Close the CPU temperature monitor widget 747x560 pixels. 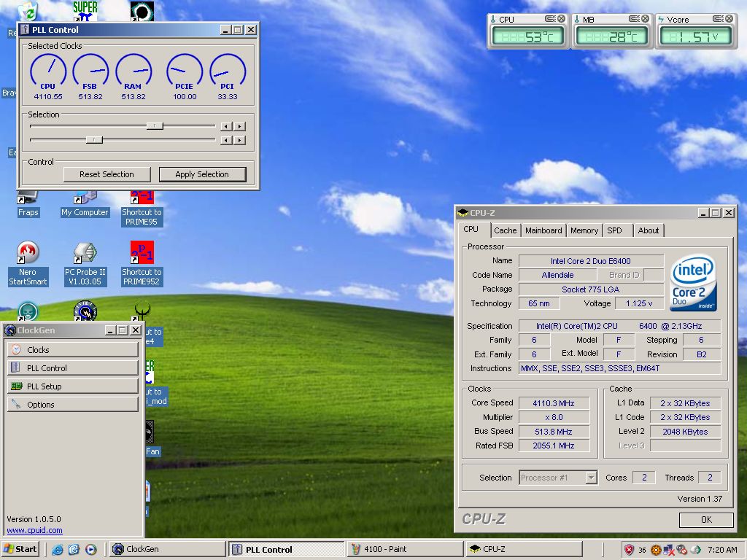coord(562,19)
